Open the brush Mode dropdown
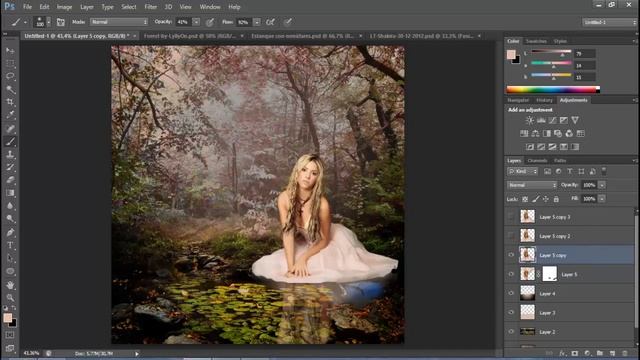Image resolution: width=640 pixels, height=360 pixels. 119,22
